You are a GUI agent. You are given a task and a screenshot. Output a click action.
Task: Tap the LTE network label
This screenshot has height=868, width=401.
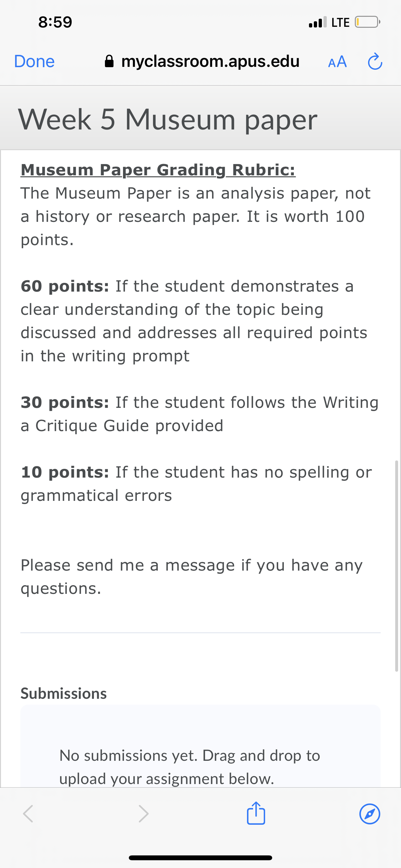(340, 23)
